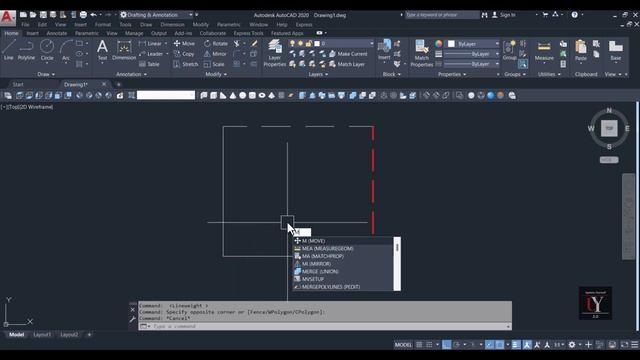Insert a Table from Annotation panel
Viewport: 640px width, 360px height.
[149, 64]
